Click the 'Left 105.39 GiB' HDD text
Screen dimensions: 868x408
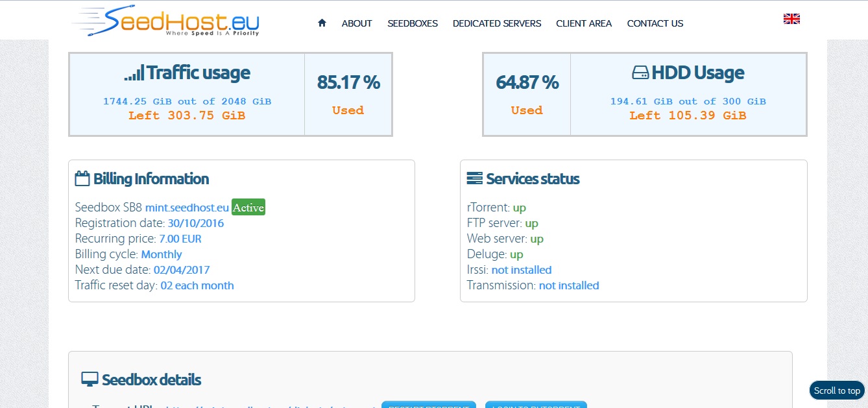(688, 115)
